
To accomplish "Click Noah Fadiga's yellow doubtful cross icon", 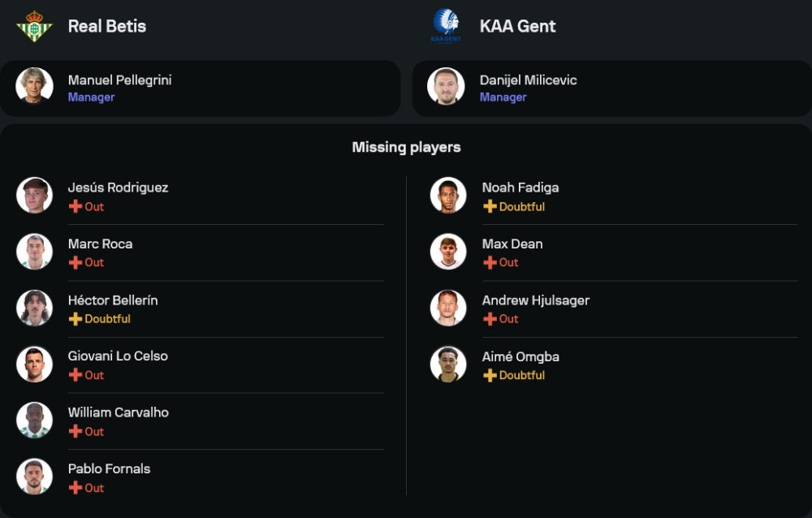I will point(490,206).
